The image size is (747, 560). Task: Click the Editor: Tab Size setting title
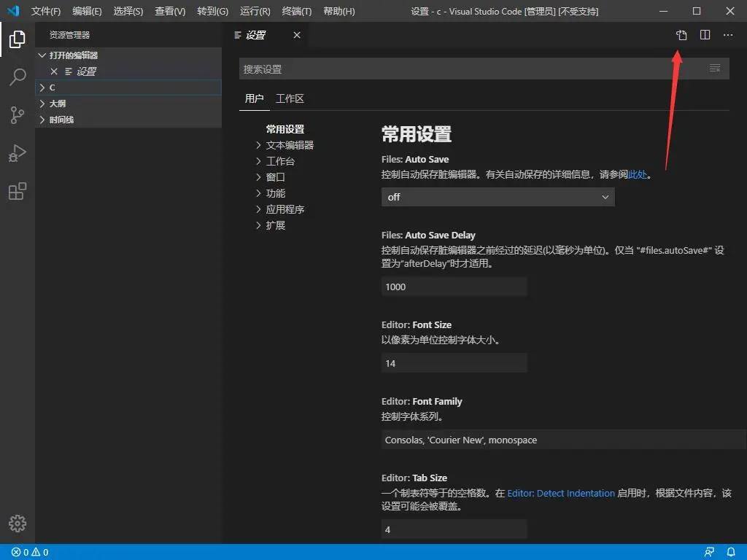[x=414, y=478]
